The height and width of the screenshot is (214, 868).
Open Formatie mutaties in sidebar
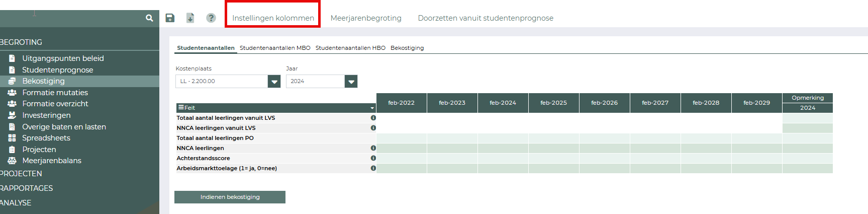click(55, 93)
